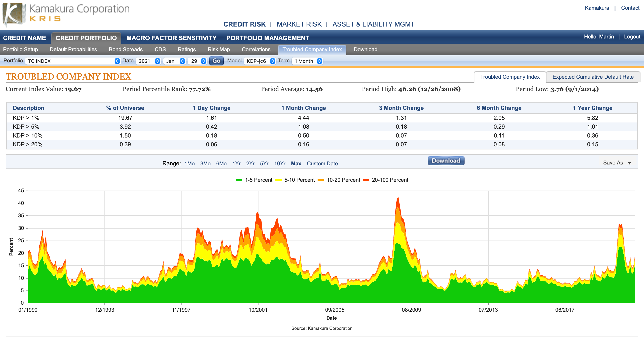
Task: Set chart range to Max
Action: click(296, 163)
